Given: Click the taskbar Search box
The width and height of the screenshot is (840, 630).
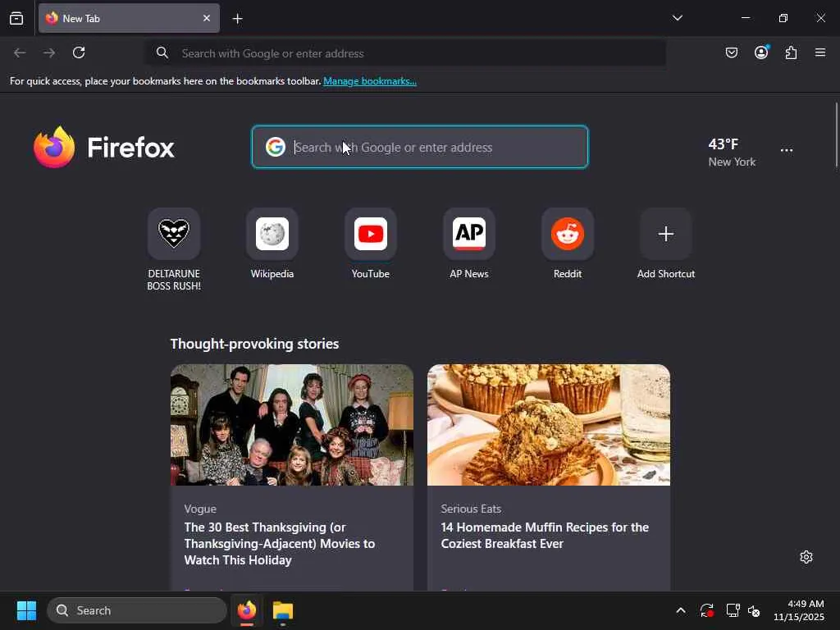Looking at the screenshot, I should (x=137, y=610).
